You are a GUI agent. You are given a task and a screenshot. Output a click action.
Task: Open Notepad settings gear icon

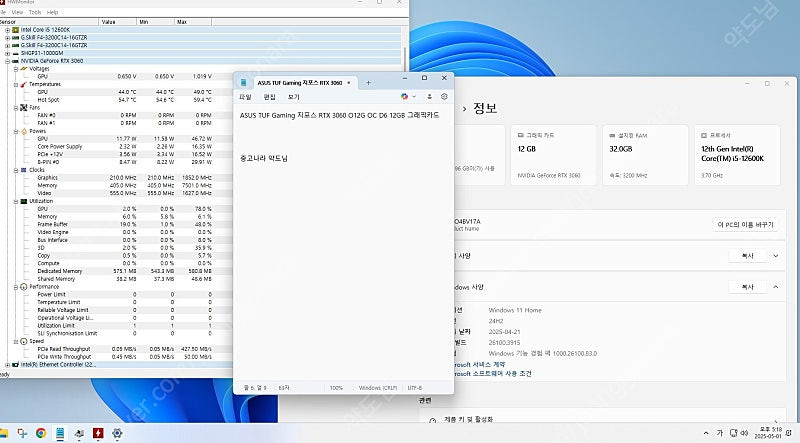click(444, 96)
